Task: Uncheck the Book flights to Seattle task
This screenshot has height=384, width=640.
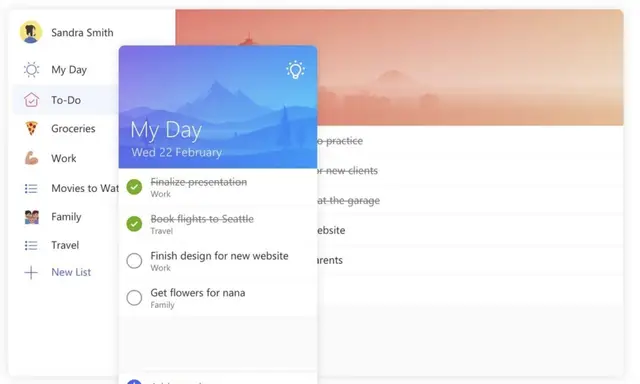Action: pos(134,224)
